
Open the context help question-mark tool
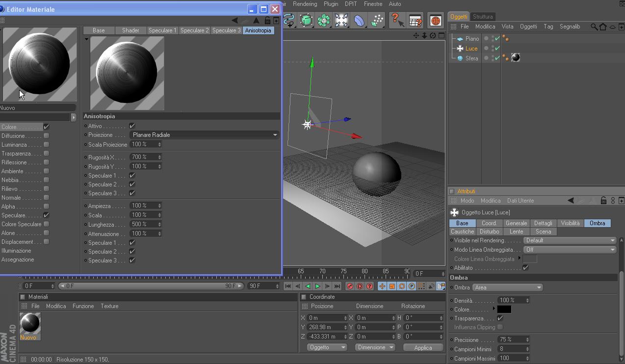pos(397,20)
